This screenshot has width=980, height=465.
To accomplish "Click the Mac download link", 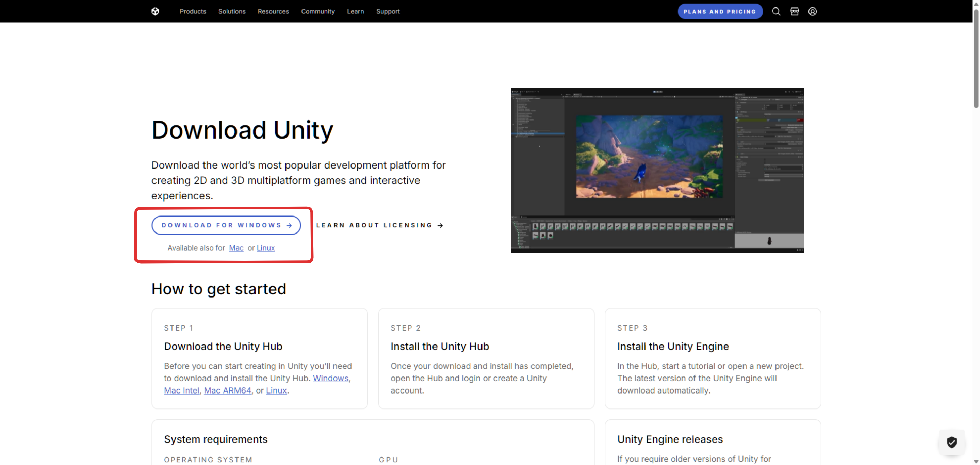I will (x=236, y=248).
